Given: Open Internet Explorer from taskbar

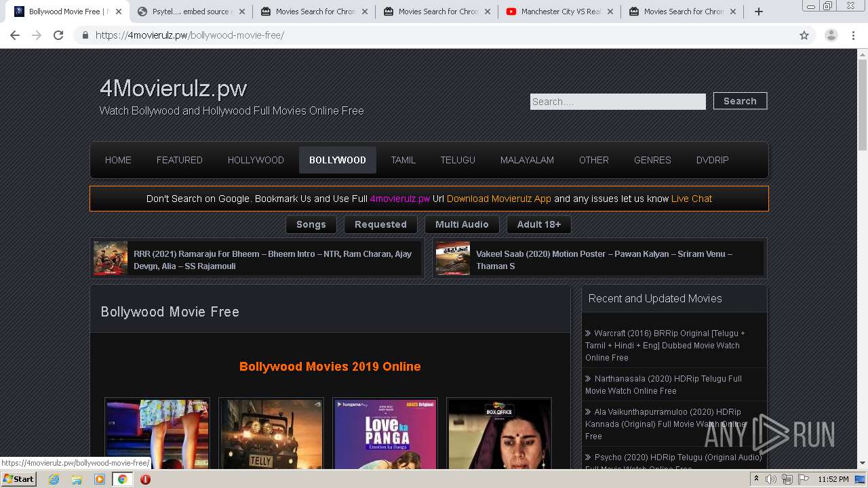Looking at the screenshot, I should (54, 479).
